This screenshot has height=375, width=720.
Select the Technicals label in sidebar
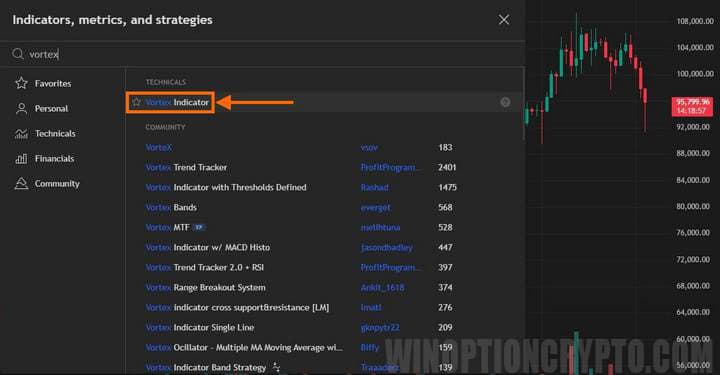[x=55, y=134]
